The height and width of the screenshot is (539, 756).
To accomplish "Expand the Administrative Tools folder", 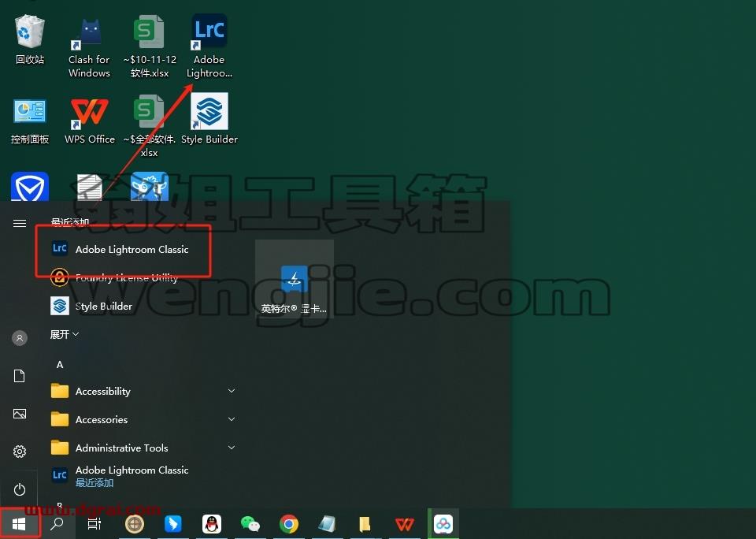I will pyautogui.click(x=144, y=448).
